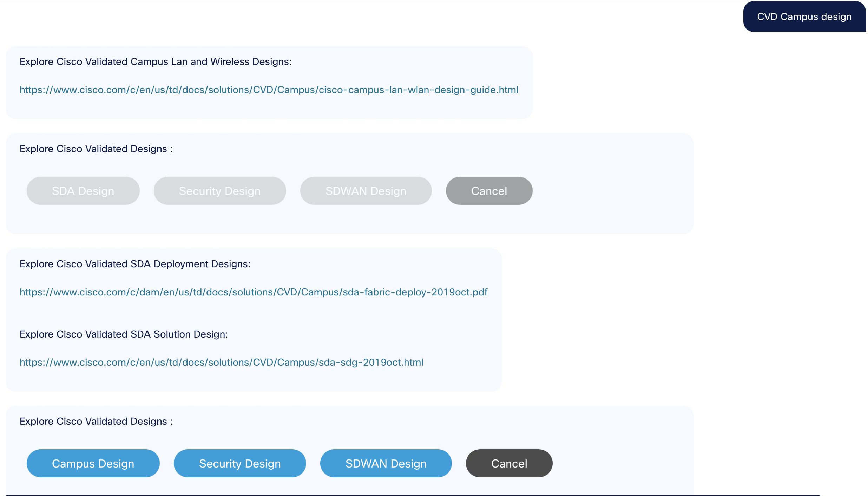Click the SDA Deployment Designs heading text

click(x=135, y=264)
